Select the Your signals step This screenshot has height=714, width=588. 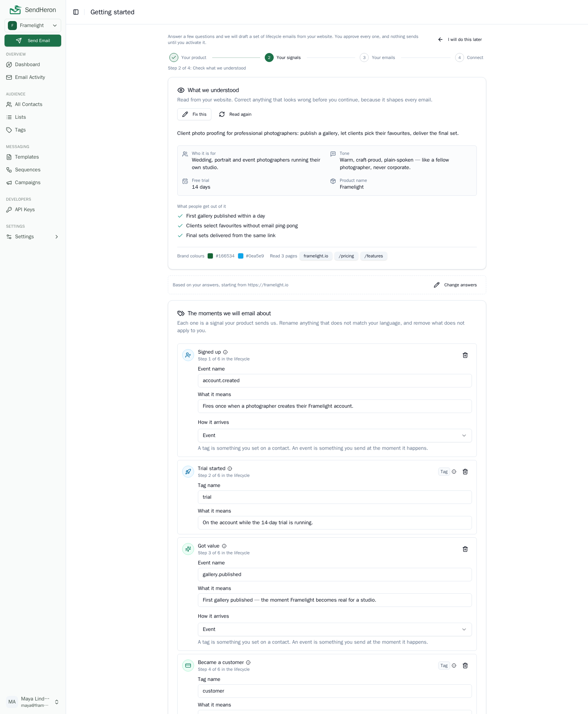tap(283, 57)
